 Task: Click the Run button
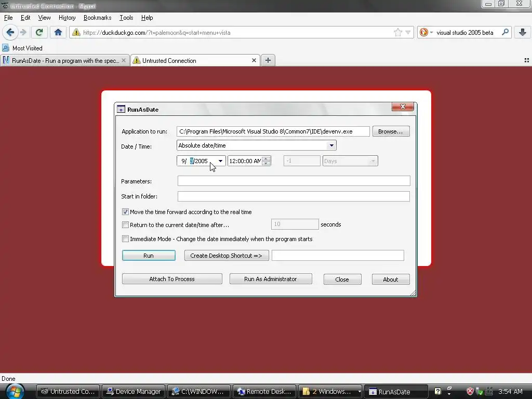[149, 256]
